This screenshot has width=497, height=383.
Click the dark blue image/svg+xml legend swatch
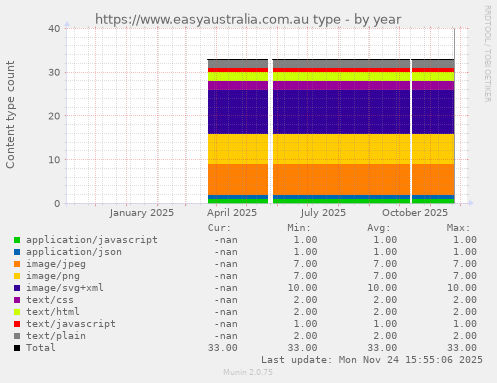pyautogui.click(x=17, y=288)
